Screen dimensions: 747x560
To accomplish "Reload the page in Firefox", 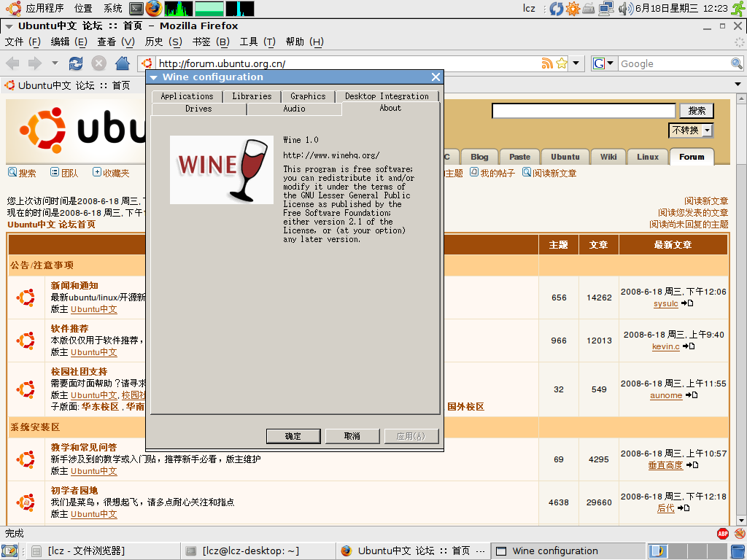I will pos(75,63).
